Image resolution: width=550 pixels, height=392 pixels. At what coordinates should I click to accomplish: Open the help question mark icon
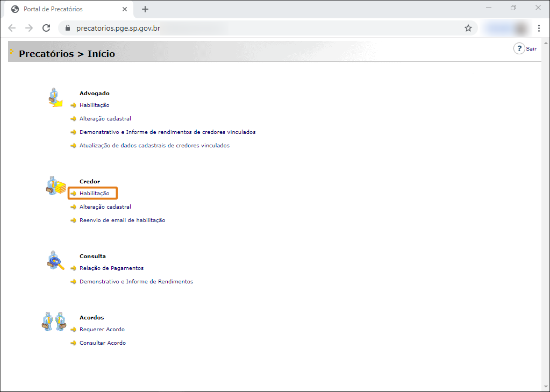(x=519, y=49)
